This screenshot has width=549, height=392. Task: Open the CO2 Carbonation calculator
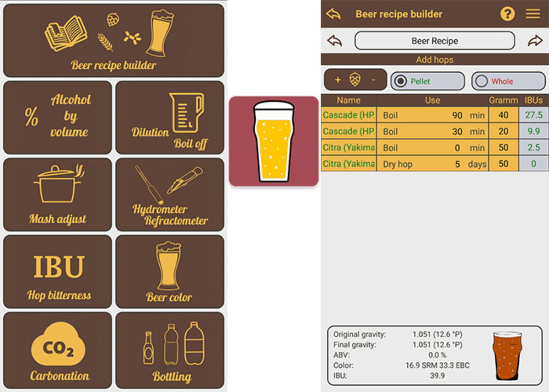point(57,349)
